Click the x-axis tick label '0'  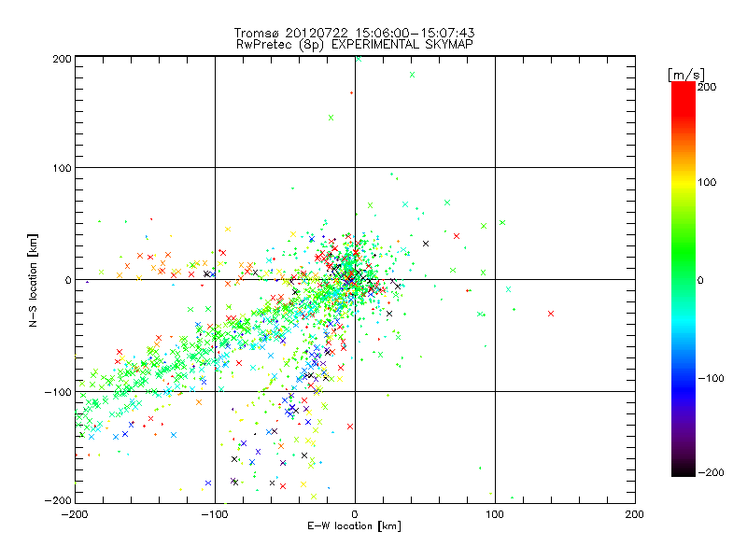(x=355, y=514)
